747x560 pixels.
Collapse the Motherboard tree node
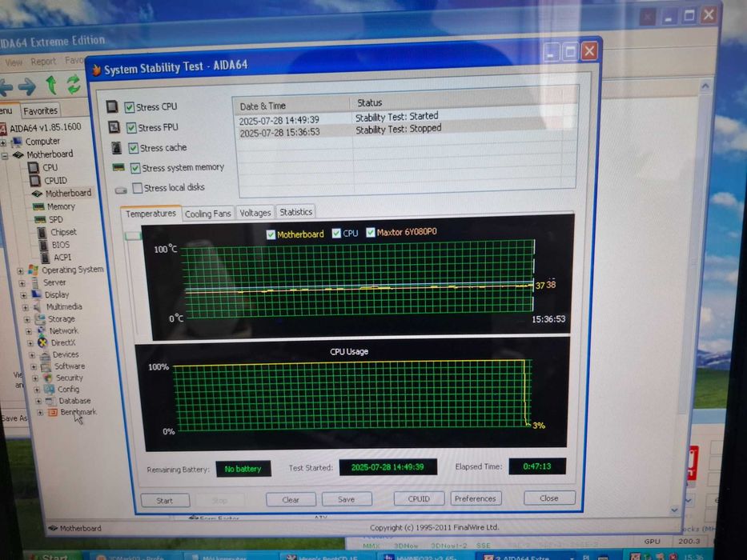pos(4,156)
